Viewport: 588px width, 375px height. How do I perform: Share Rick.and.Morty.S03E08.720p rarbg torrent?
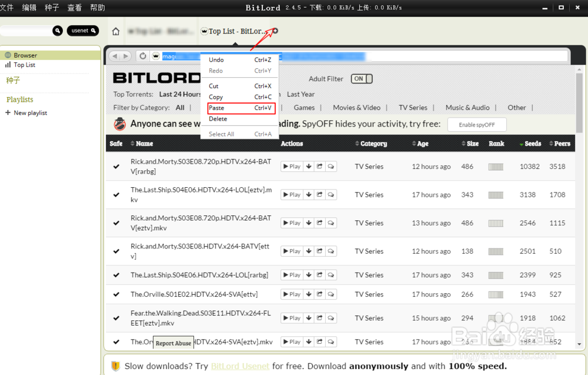pyautogui.click(x=319, y=166)
